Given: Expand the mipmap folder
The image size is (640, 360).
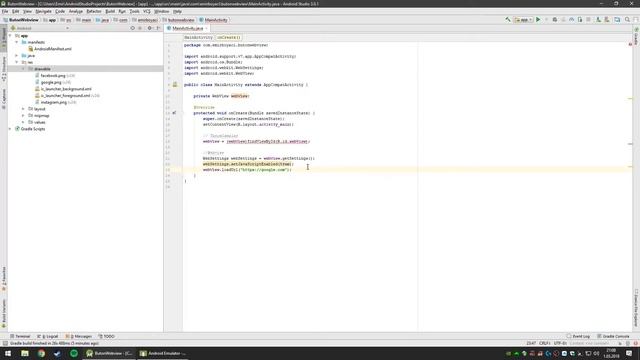Looking at the screenshot, I should [23, 116].
